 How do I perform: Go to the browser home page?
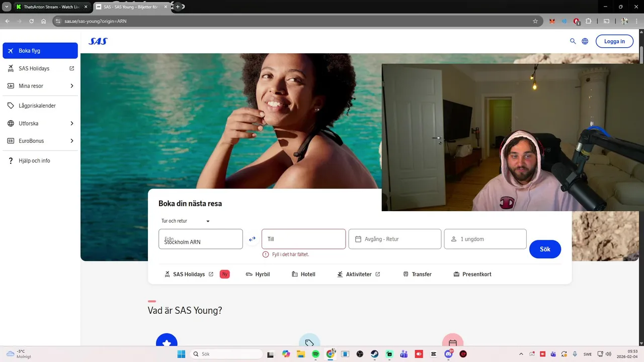click(x=44, y=21)
